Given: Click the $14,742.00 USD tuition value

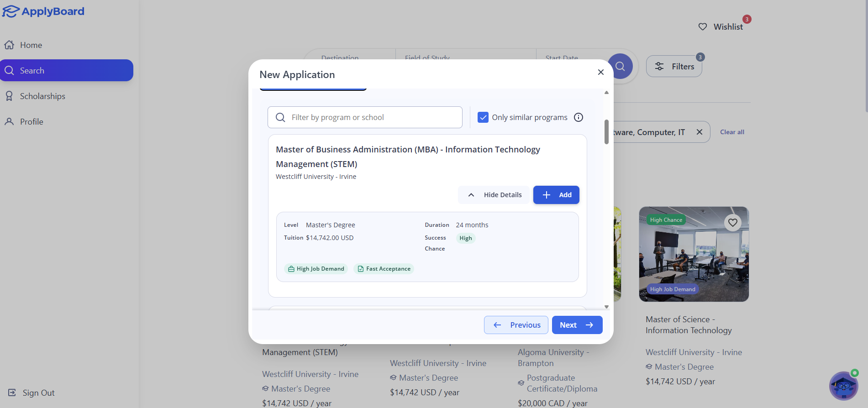Looking at the screenshot, I should coord(330,238).
